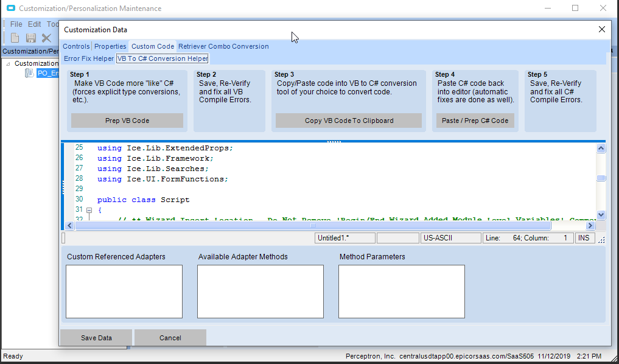Select the PO_En item in the tree

point(47,73)
